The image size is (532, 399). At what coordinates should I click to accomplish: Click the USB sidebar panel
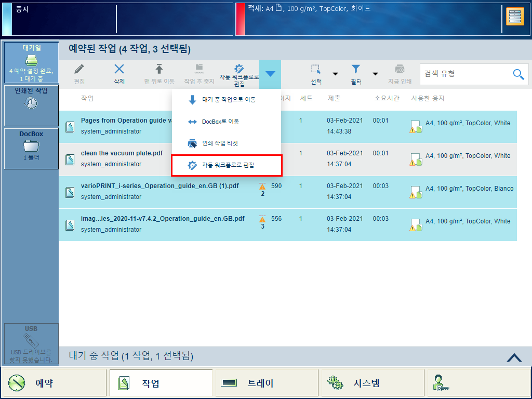[31, 344]
